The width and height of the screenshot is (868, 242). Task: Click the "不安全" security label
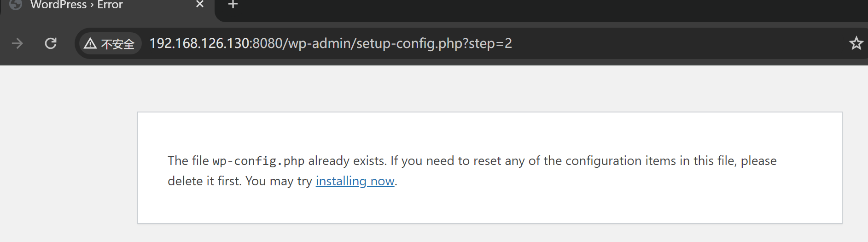click(x=118, y=44)
